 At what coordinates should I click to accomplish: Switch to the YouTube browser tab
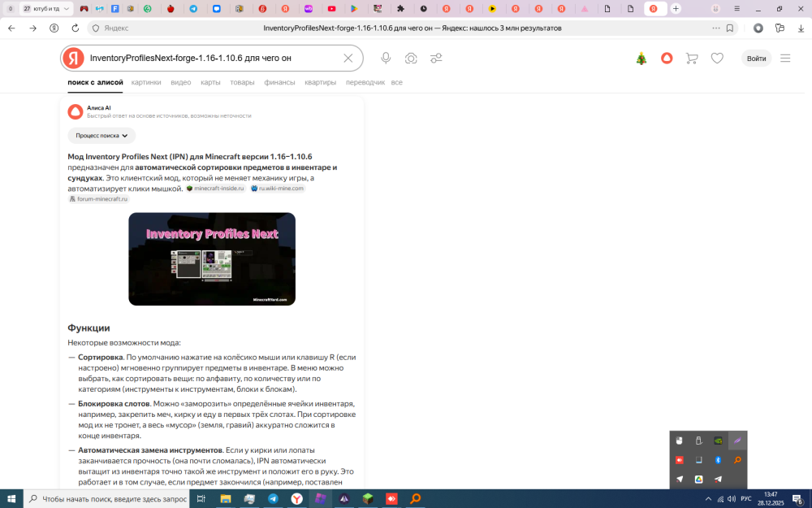click(x=331, y=9)
